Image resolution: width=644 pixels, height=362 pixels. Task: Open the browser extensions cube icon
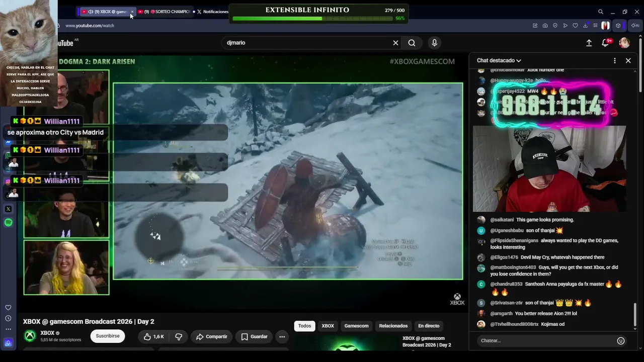tap(618, 26)
